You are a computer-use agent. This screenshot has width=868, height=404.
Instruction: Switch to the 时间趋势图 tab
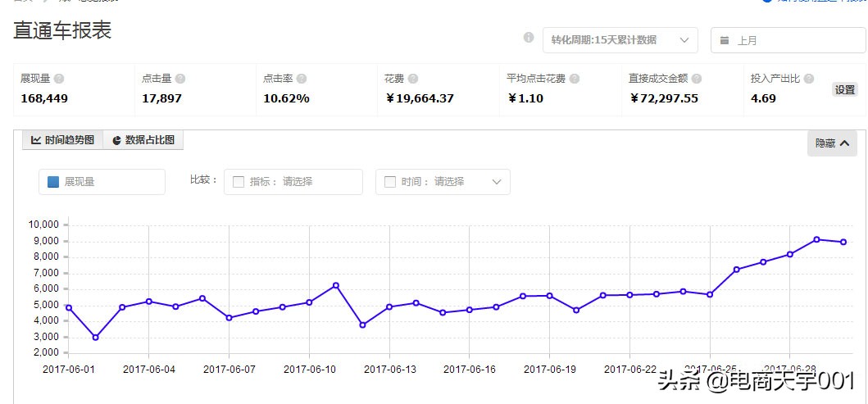(x=62, y=140)
